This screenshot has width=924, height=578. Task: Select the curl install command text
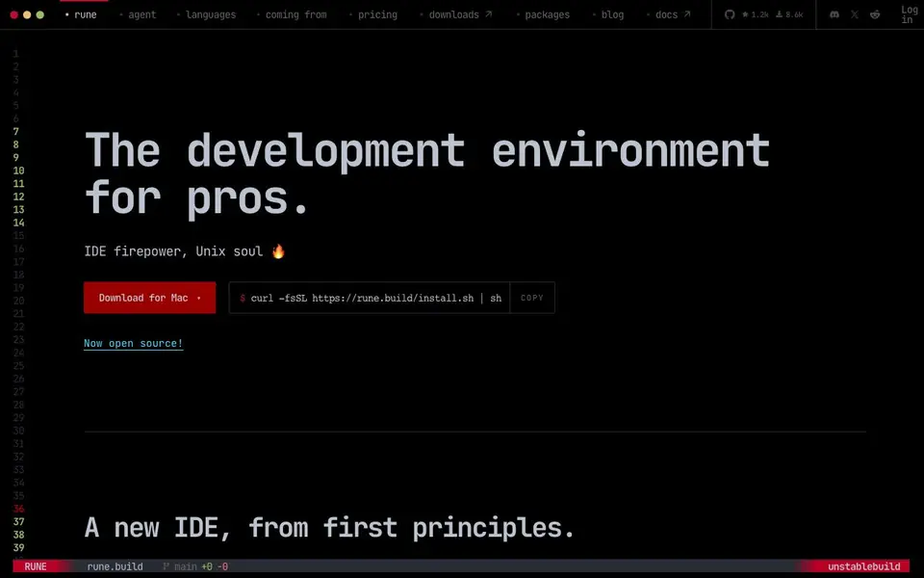click(376, 299)
